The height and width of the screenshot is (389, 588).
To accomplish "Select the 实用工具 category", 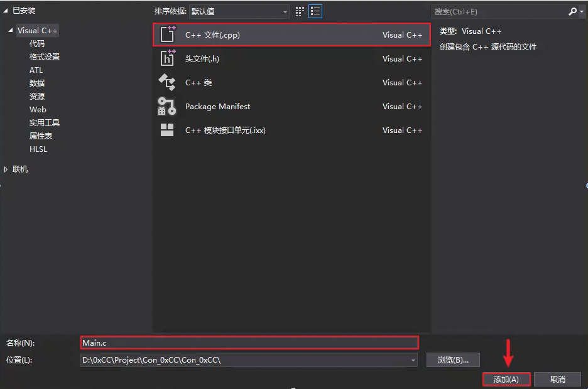I will [45, 123].
